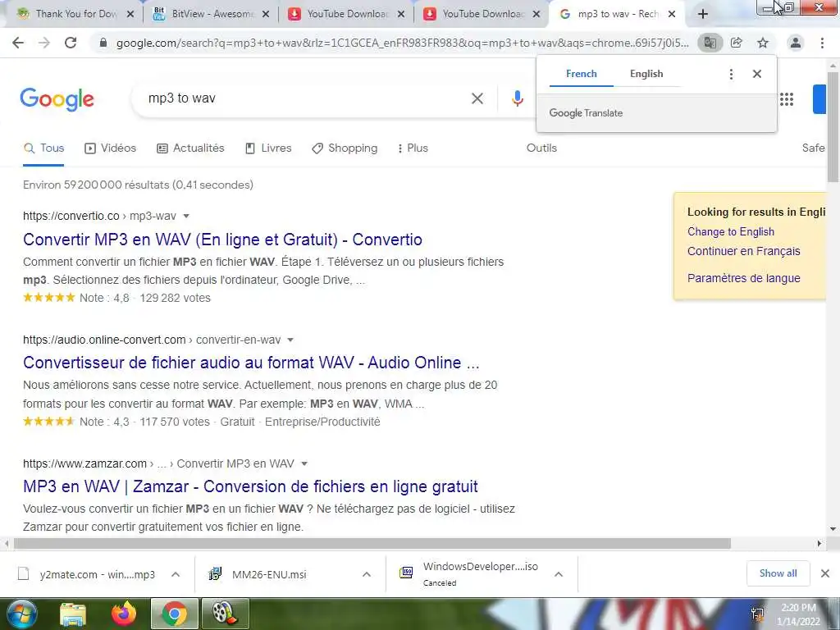Reload the Google results page
Image resolution: width=840 pixels, height=630 pixels.
[x=71, y=43]
